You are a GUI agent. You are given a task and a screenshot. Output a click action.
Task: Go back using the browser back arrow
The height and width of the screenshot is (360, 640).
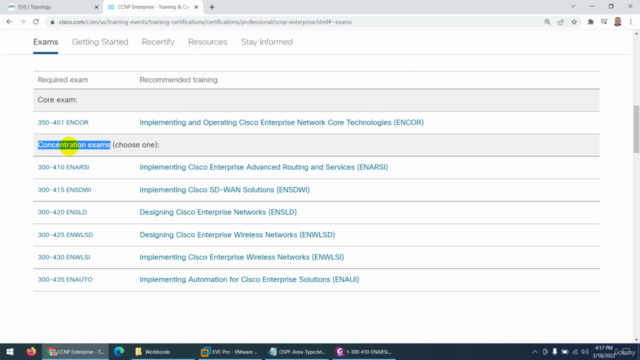(9, 22)
